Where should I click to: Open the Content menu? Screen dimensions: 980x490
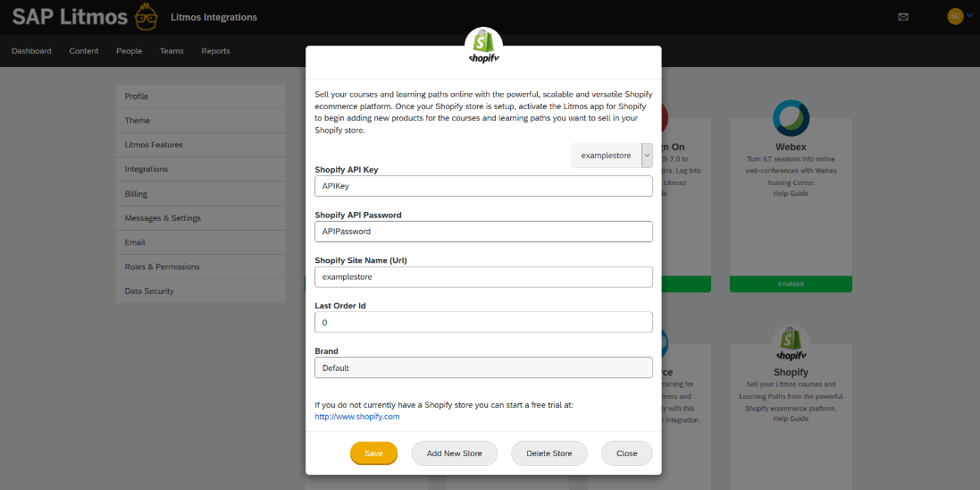84,51
